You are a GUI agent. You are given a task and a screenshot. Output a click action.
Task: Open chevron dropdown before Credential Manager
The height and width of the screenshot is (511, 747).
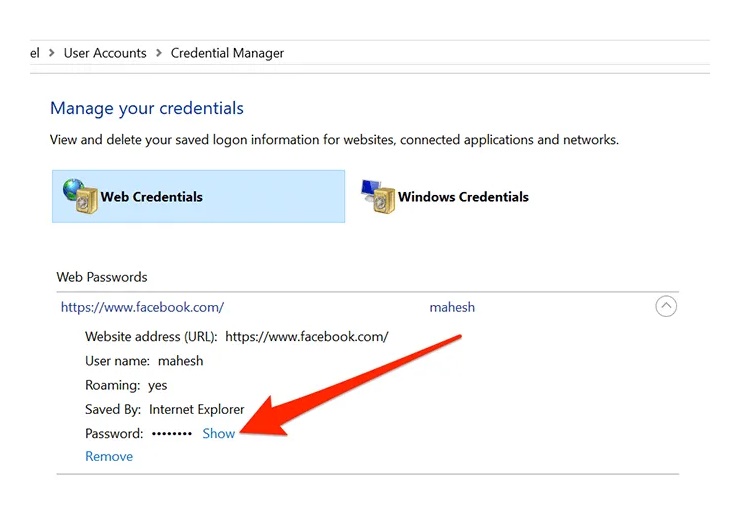[x=159, y=53]
